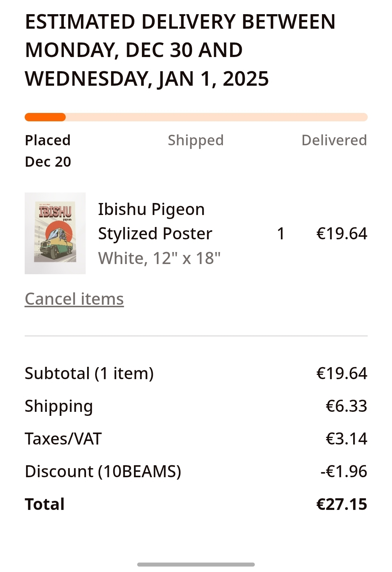This screenshot has height=572, width=392.
Task: Click the Taxes/VAT label
Action: click(63, 439)
